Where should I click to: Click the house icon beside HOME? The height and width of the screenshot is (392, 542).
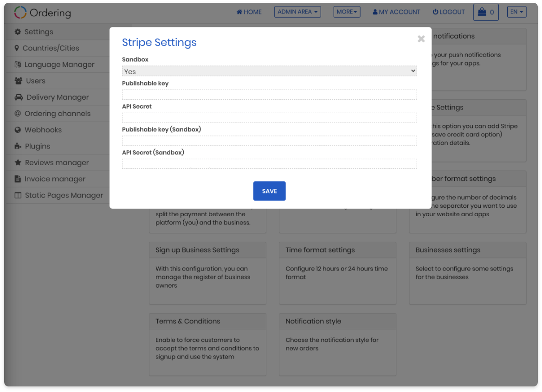[x=239, y=12]
